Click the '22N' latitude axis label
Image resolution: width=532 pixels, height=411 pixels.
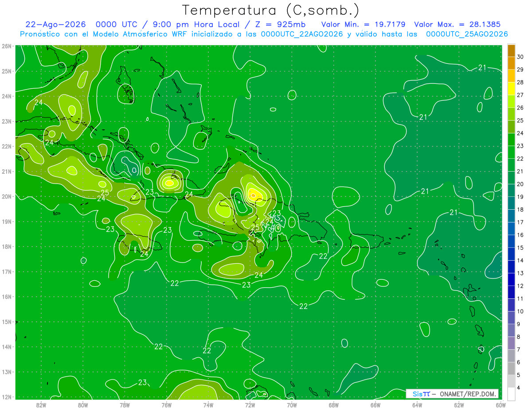7,146
